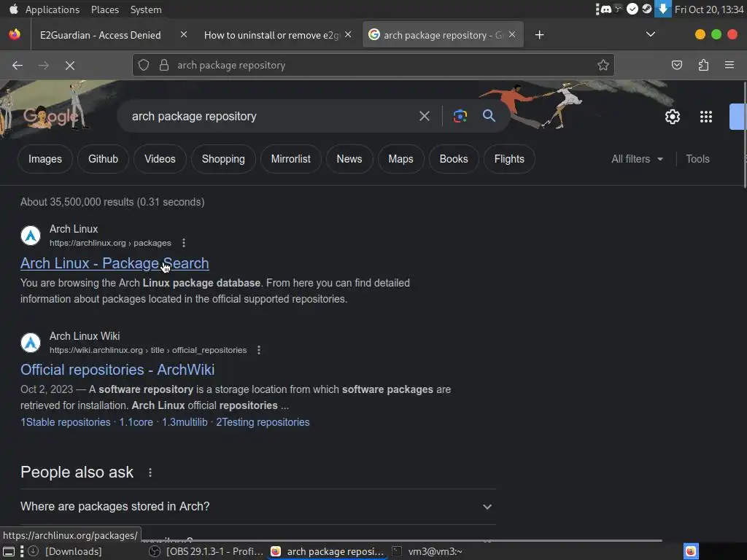Viewport: 747px width, 560px height.
Task: Switch to vm3@vm3:~ terminal in taskbar
Action: pyautogui.click(x=427, y=551)
